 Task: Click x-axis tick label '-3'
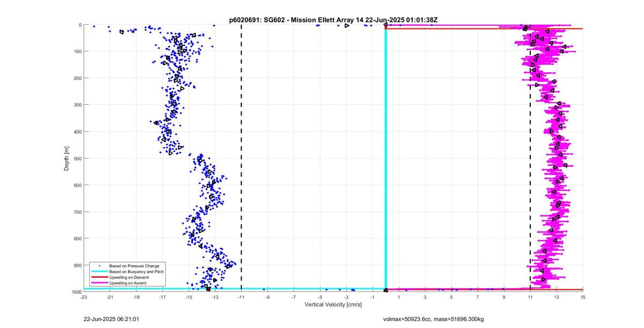click(x=346, y=296)
